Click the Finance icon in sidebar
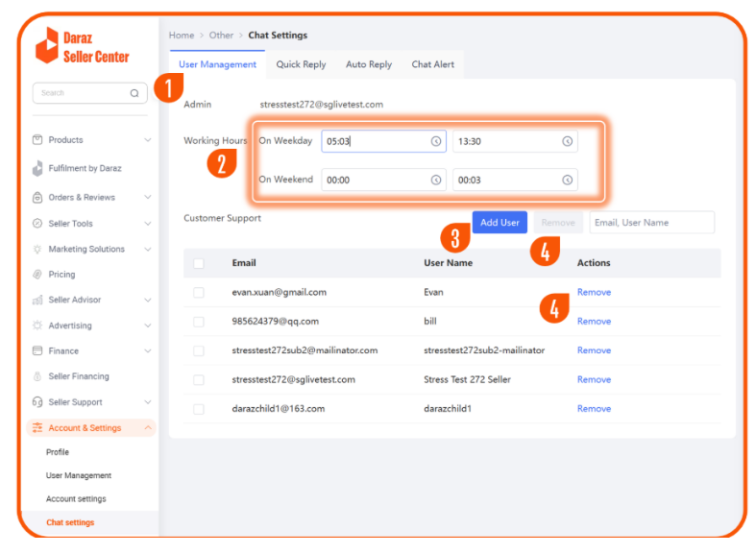 click(37, 351)
